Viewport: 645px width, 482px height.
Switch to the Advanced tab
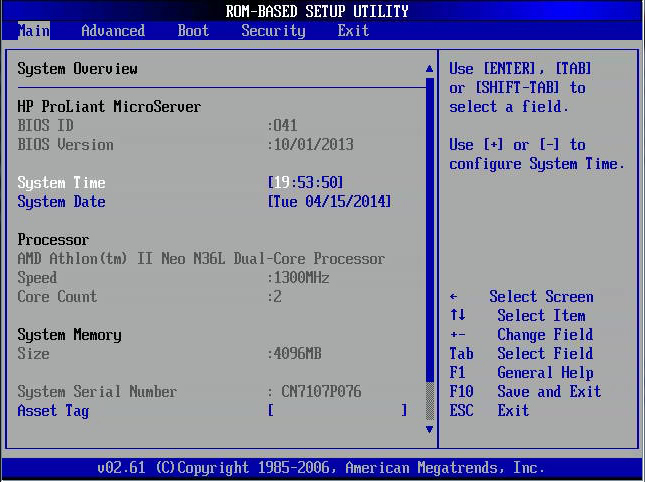click(113, 31)
